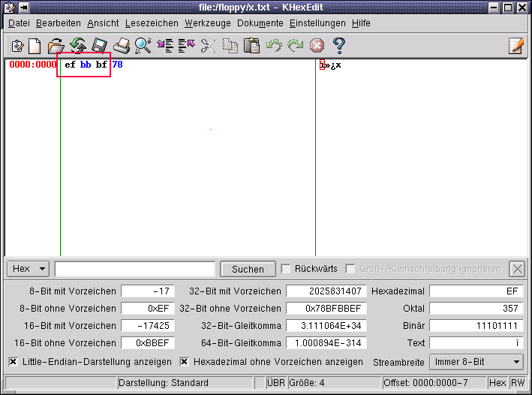Click the print icon in the toolbar
The height and width of the screenshot is (395, 532).
click(x=121, y=46)
